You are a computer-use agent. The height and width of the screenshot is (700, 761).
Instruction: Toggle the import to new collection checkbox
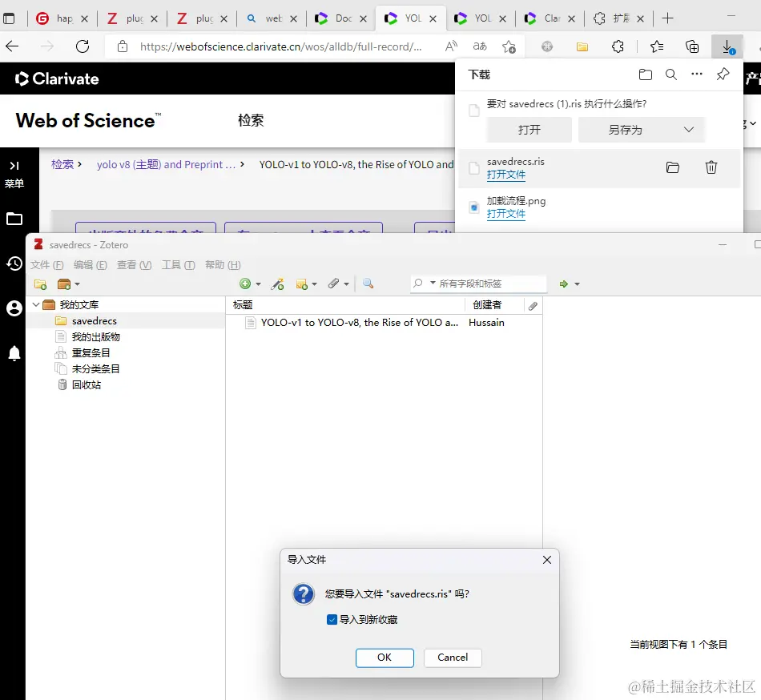click(332, 619)
